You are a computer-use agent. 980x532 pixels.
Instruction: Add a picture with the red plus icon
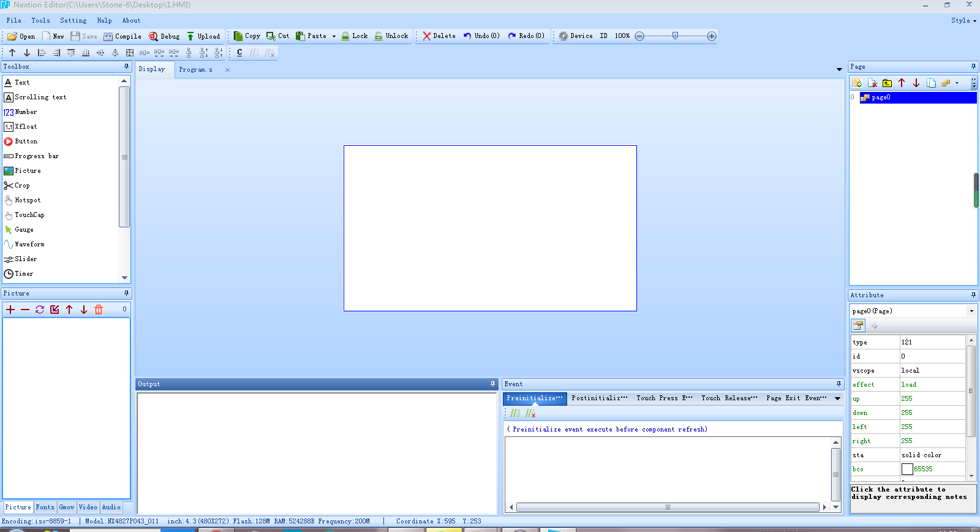[x=10, y=310]
